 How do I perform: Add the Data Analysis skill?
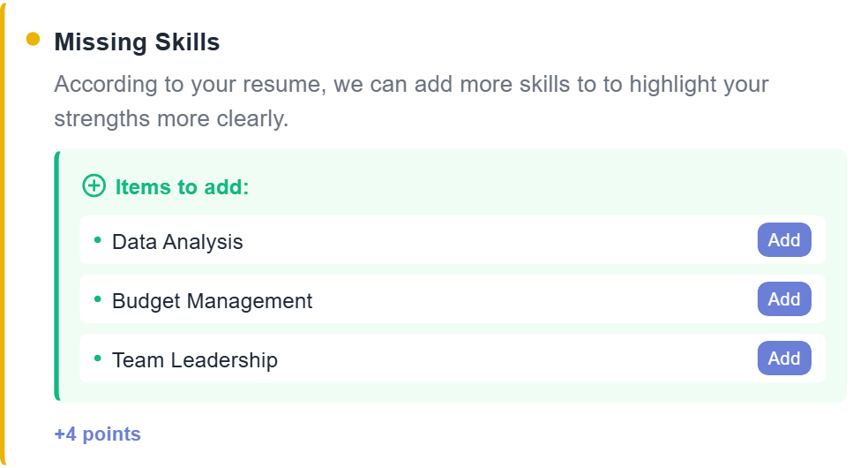(783, 240)
